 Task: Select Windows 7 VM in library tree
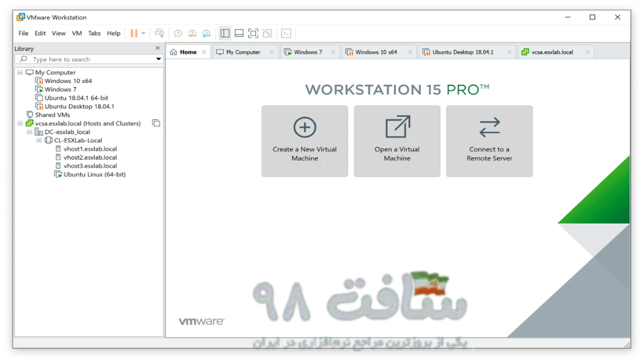click(60, 89)
